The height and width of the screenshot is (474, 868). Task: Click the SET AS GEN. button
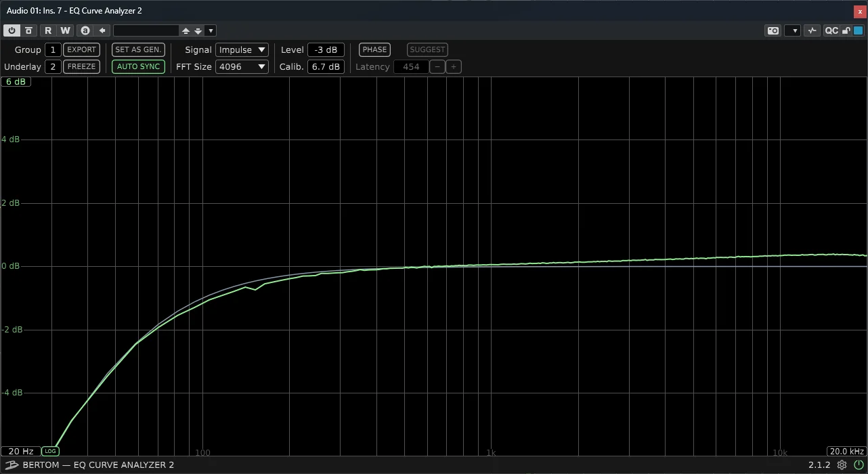tap(138, 49)
